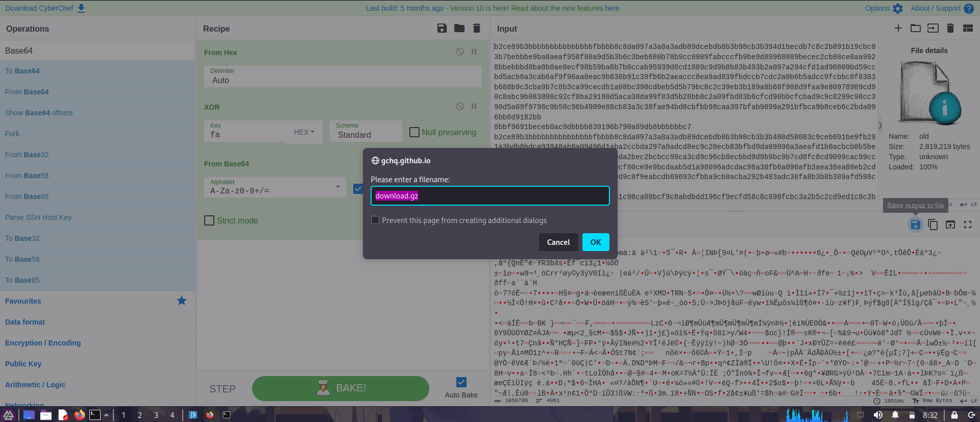Switch to workspace 2 in the taskbar
Screen dimensions: 980x422
(x=139, y=415)
